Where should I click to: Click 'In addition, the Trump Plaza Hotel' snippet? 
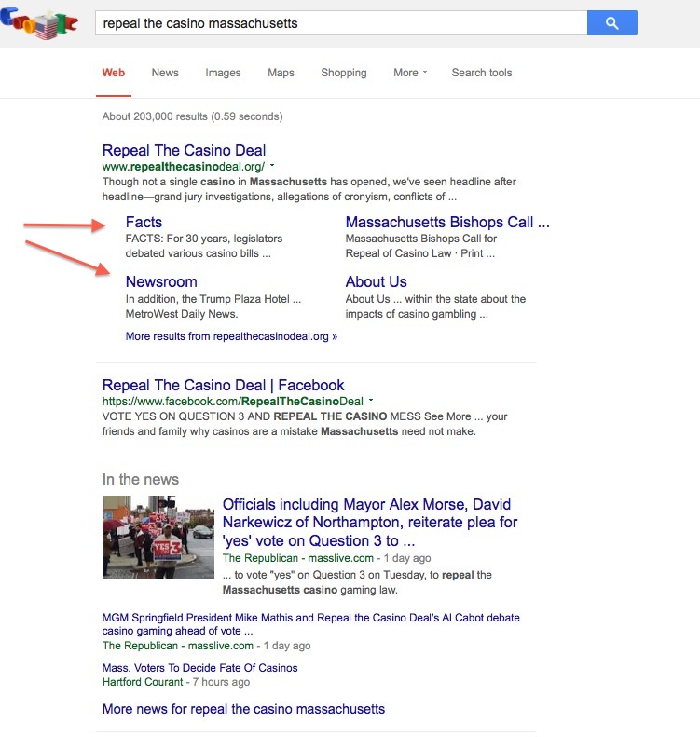tap(213, 307)
